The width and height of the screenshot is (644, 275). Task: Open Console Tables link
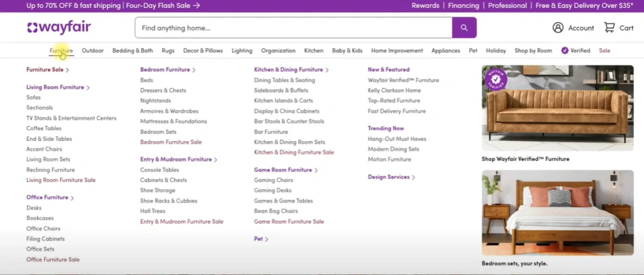click(x=160, y=170)
